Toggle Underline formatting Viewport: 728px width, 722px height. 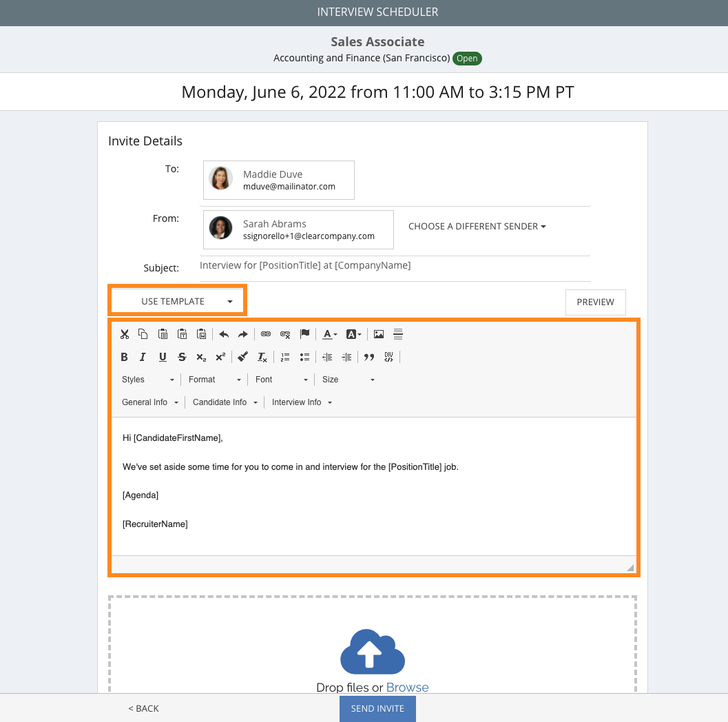[163, 357]
